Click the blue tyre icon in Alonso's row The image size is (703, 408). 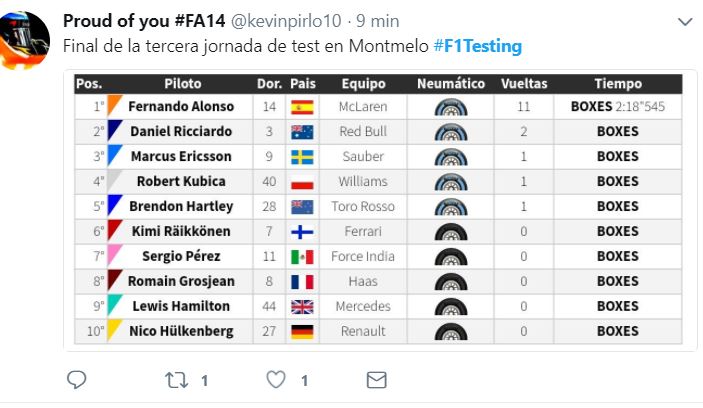pos(451,107)
